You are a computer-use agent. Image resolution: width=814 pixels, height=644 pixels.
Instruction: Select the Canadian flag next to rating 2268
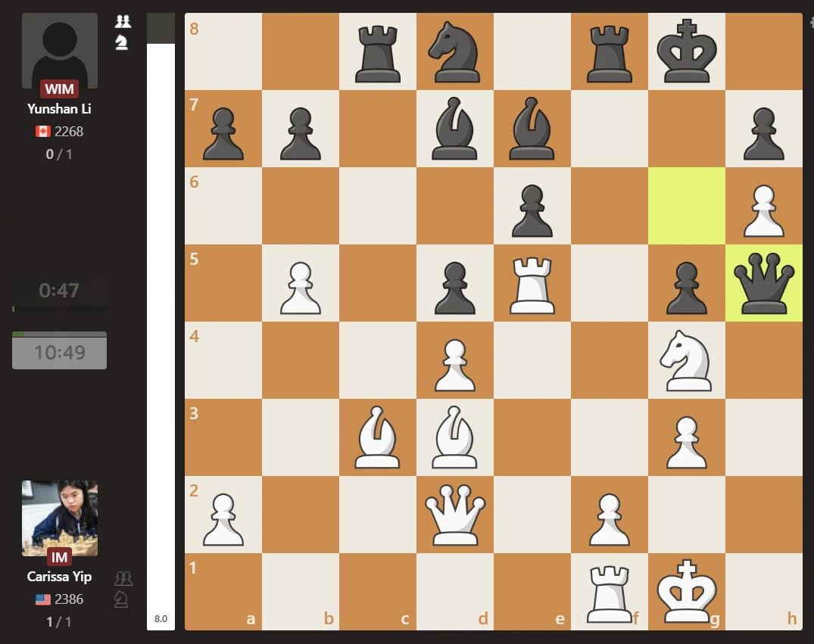(x=43, y=131)
